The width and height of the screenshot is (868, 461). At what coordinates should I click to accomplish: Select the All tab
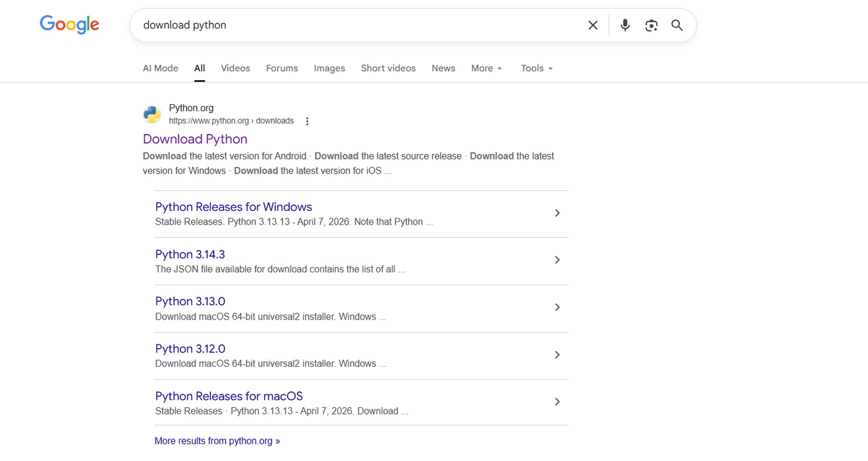(x=200, y=68)
